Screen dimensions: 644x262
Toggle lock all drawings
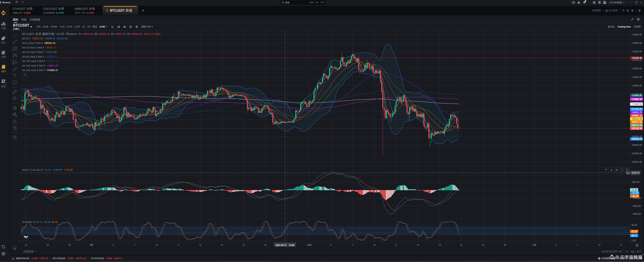15,121
